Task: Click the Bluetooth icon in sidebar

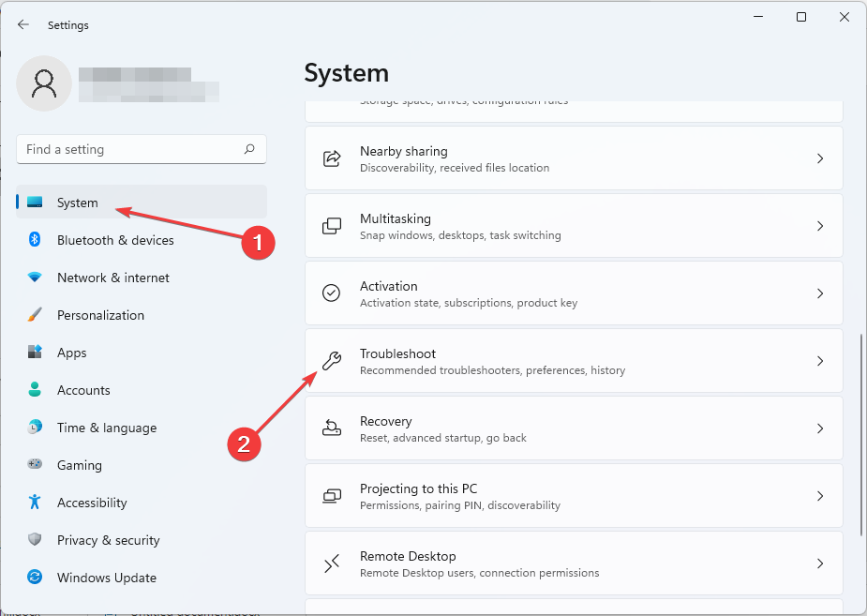Action: click(x=35, y=240)
